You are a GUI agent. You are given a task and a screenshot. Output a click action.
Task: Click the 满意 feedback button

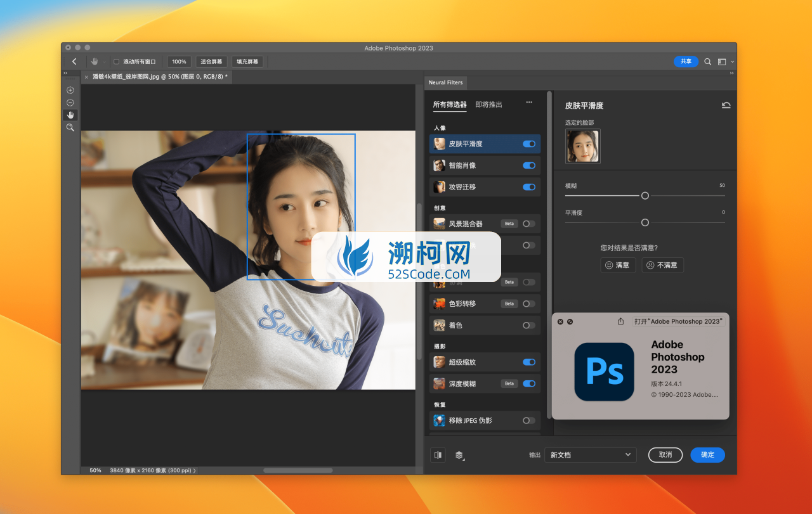618,265
